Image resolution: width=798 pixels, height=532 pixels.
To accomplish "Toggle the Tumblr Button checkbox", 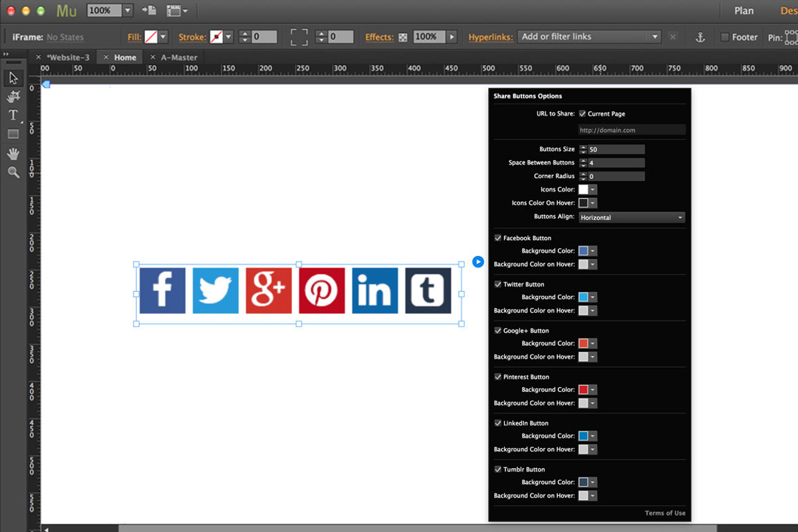I will [x=498, y=469].
